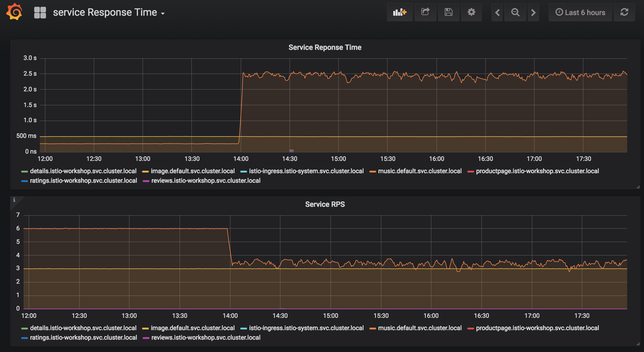Open the Service RPS panel title menu
This screenshot has height=352, width=644.
(325, 204)
